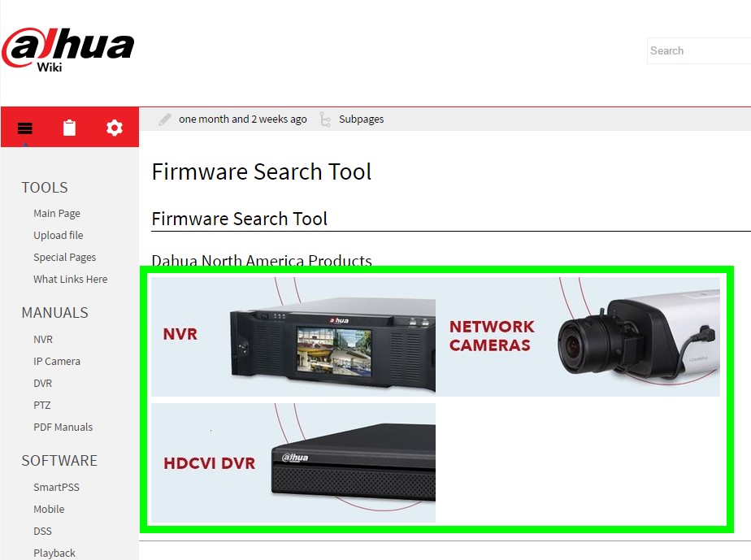The width and height of the screenshot is (751, 560).
Task: Open the settings gear in the red toolbar
Action: [114, 128]
